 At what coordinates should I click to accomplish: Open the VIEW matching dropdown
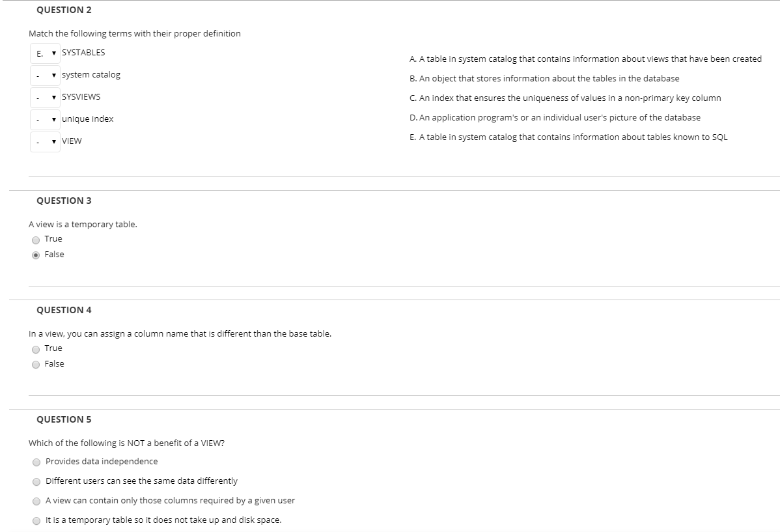pyautogui.click(x=45, y=141)
